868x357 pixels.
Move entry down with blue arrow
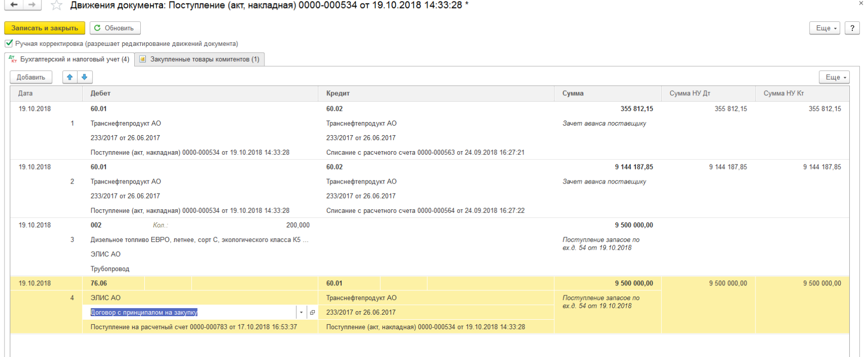tap(85, 77)
